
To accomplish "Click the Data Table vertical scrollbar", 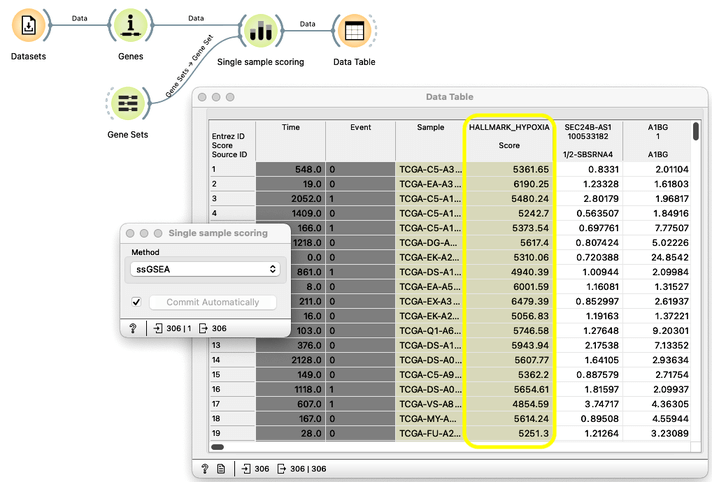I will pyautogui.click(x=696, y=131).
